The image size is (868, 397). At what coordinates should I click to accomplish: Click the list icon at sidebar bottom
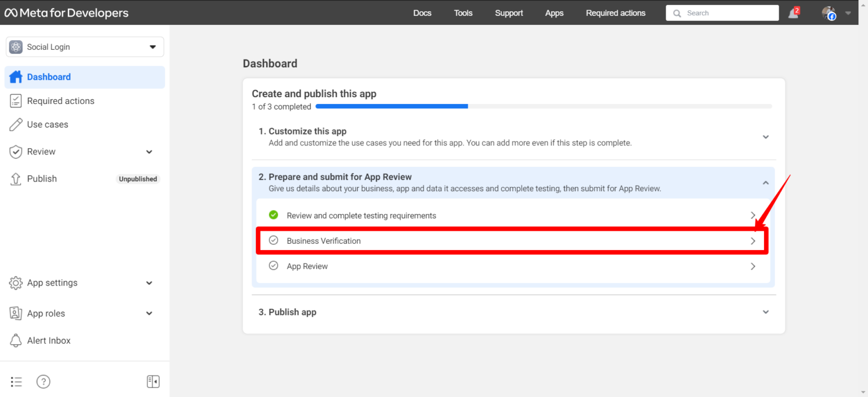[x=16, y=381]
